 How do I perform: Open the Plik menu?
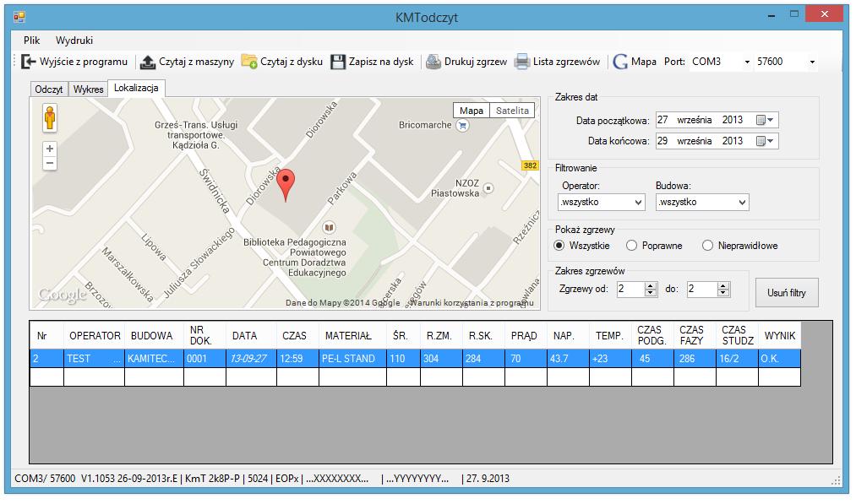[x=31, y=41]
